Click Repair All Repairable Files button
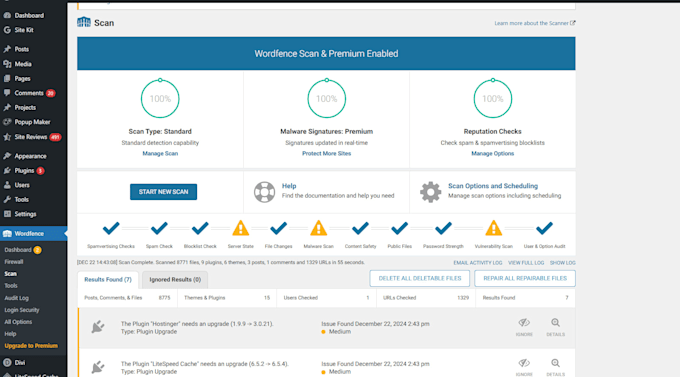Image resolution: width=680 pixels, height=377 pixels. click(x=525, y=279)
